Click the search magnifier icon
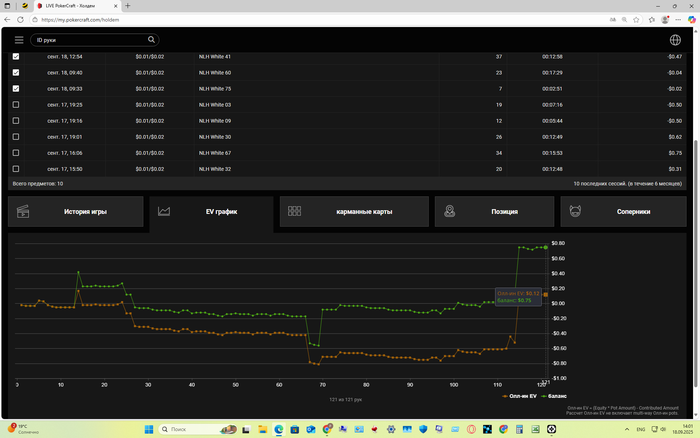This screenshot has width=700, height=438. tap(151, 40)
